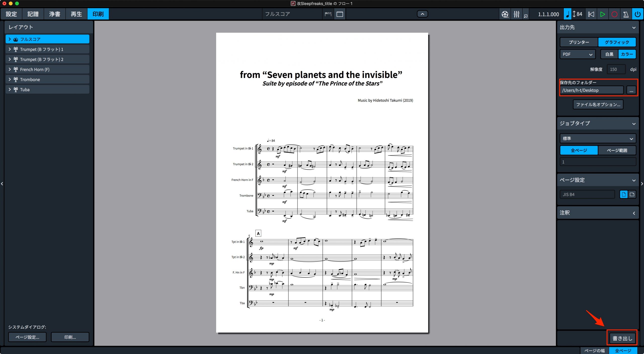The image size is (644, 354).
Task: Switch to 再生 mode tab
Action: [76, 14]
